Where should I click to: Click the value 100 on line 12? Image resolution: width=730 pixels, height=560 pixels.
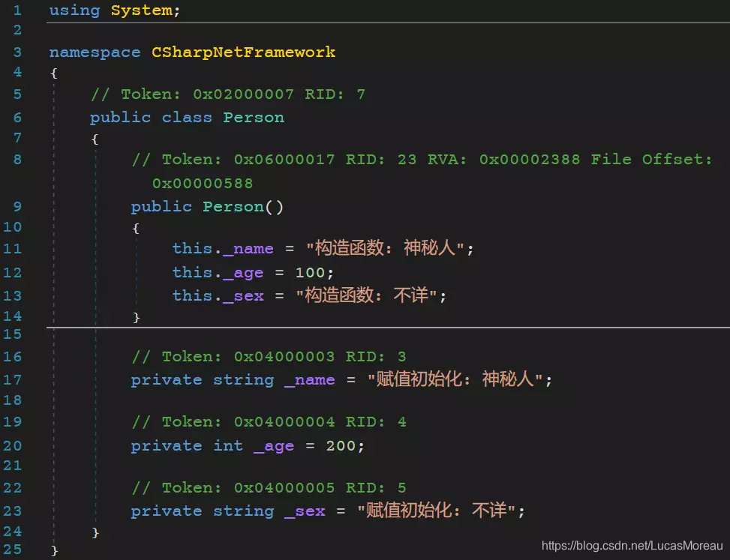(x=310, y=273)
